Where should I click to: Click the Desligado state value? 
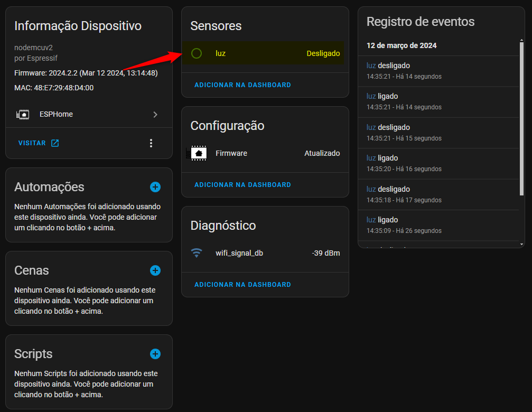coord(323,53)
